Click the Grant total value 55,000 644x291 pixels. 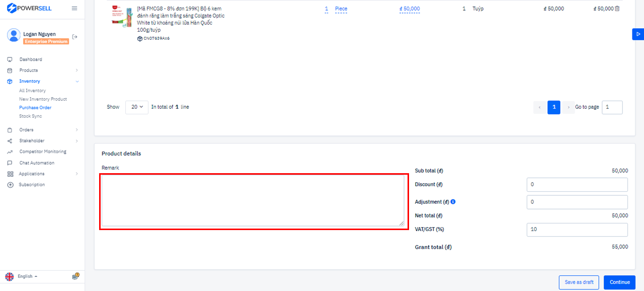pos(619,247)
